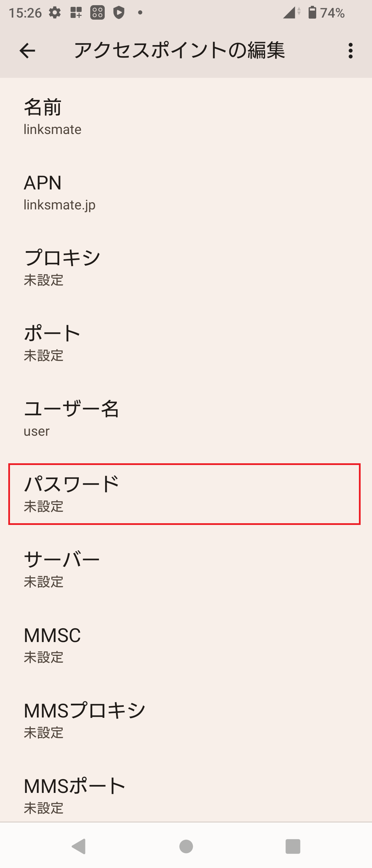This screenshot has height=868, width=372.
Task: Edit the ユーザー名 entry showing user
Action: point(186,418)
